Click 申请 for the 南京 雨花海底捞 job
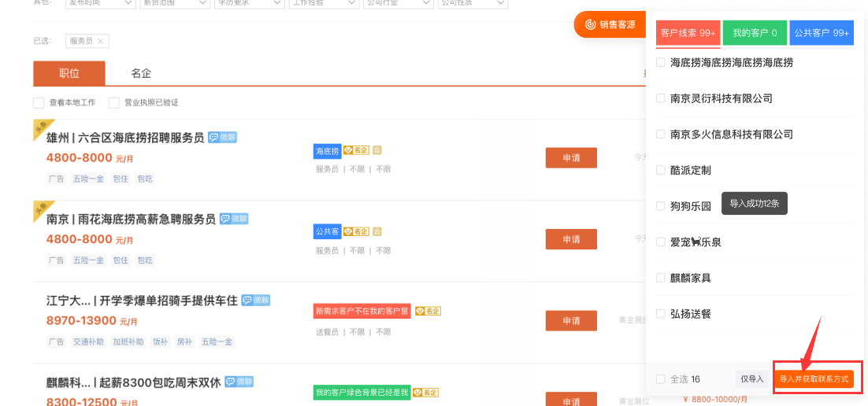Image resolution: width=868 pixels, height=406 pixels. [x=571, y=239]
